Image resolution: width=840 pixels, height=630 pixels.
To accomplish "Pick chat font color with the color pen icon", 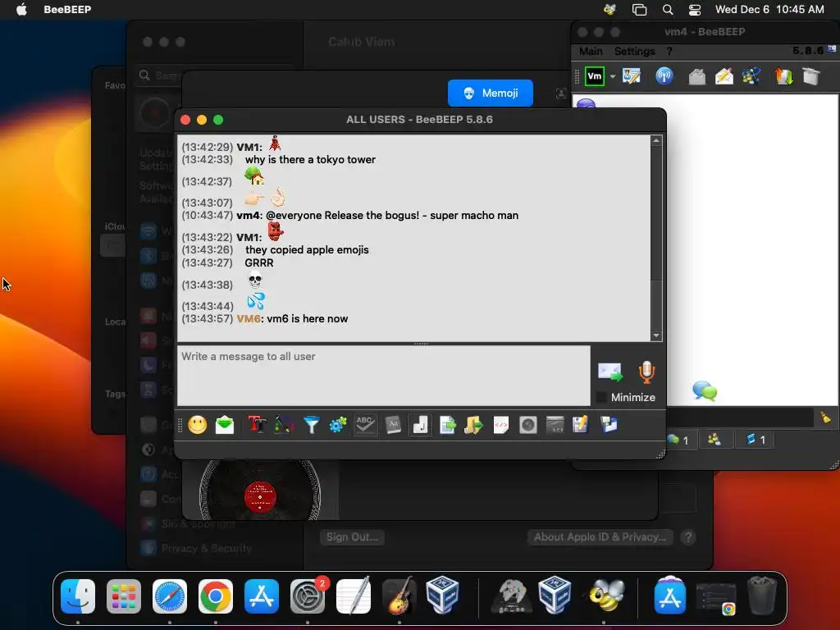I will pos(284,426).
